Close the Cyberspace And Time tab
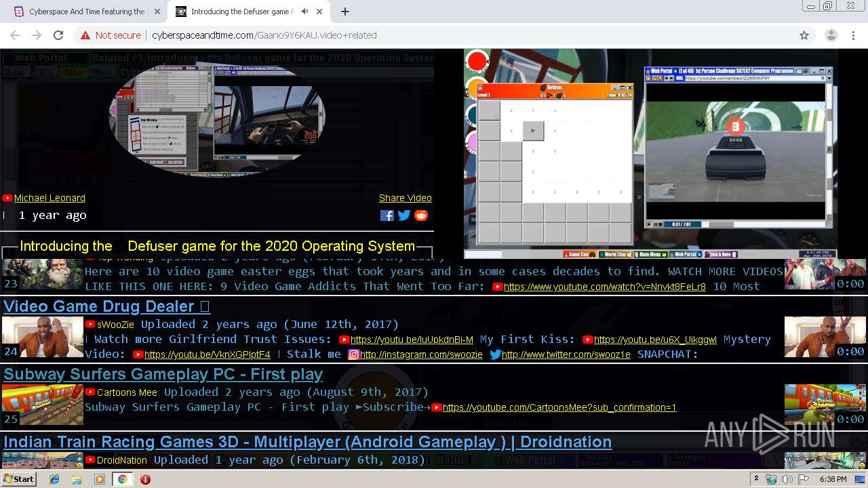Image resolution: width=868 pixels, height=488 pixels. point(157,12)
